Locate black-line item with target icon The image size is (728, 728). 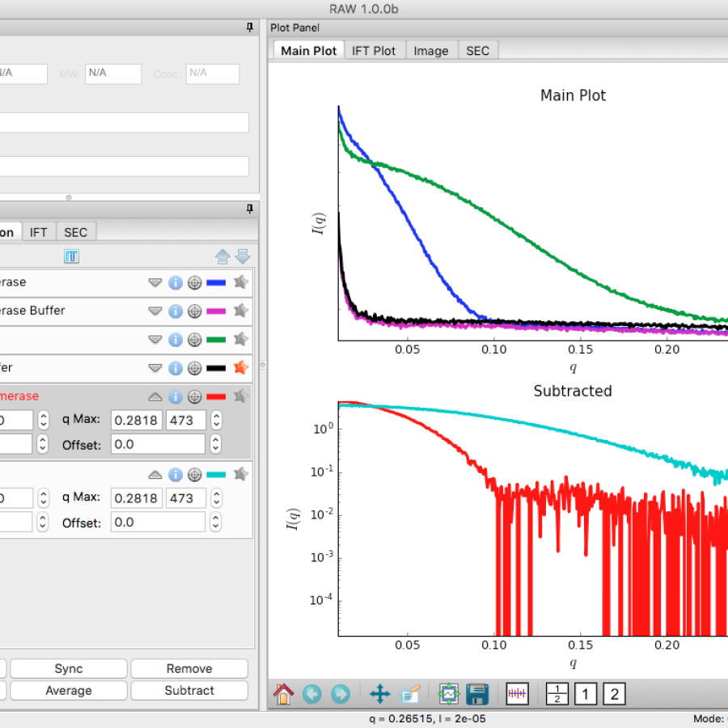click(x=194, y=368)
